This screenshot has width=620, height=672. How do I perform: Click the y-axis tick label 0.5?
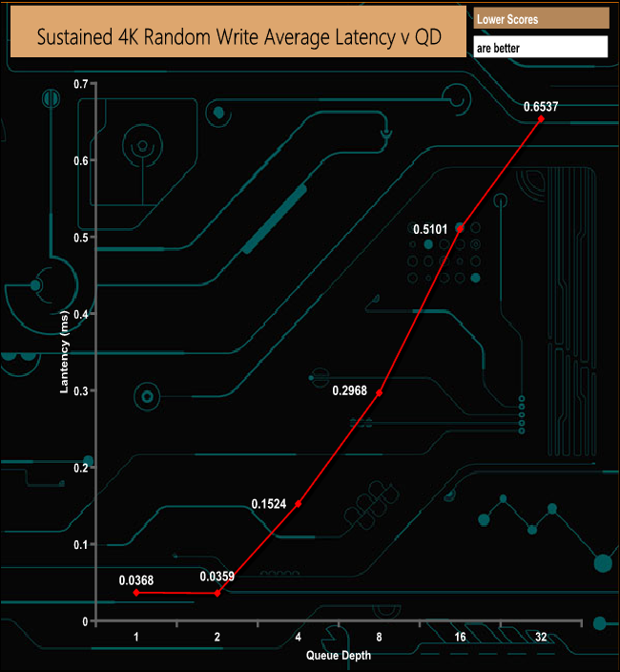click(x=80, y=238)
